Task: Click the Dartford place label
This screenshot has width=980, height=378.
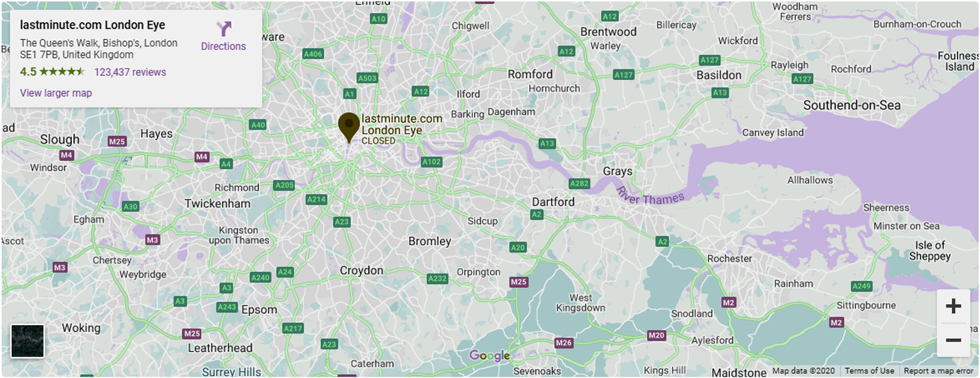Action: coord(554,202)
